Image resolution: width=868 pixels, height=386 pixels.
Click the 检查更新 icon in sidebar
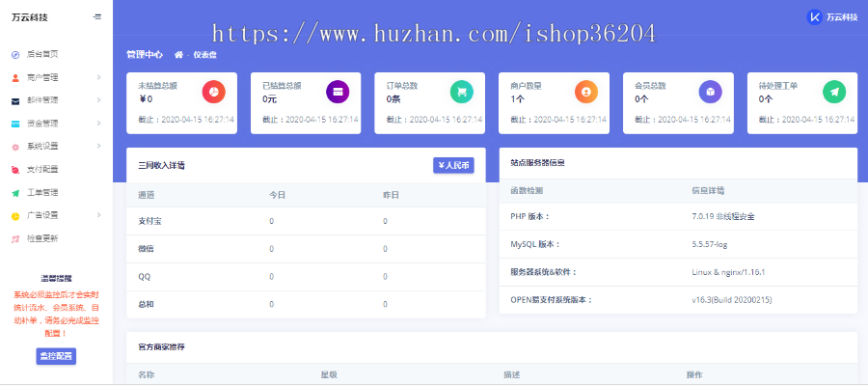tap(15, 238)
